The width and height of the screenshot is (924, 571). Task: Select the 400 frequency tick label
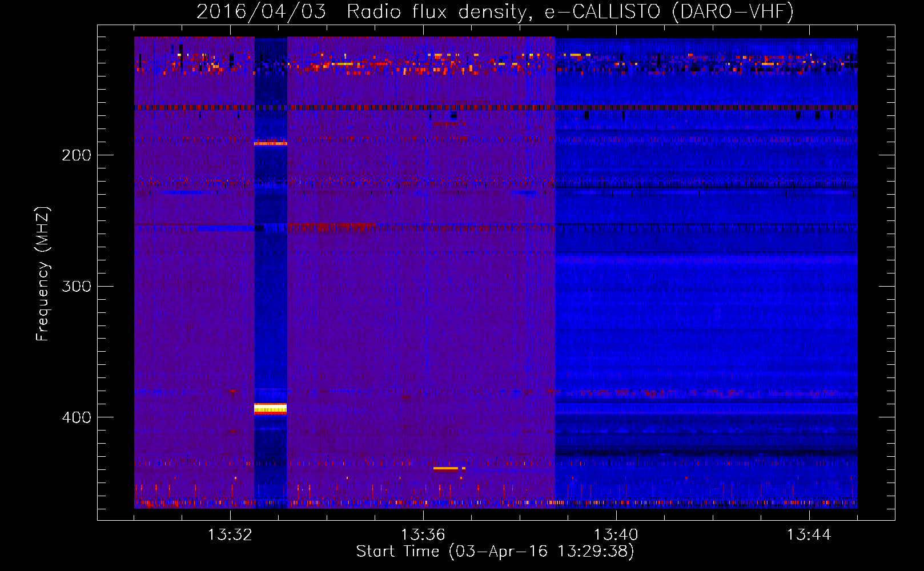coord(77,417)
